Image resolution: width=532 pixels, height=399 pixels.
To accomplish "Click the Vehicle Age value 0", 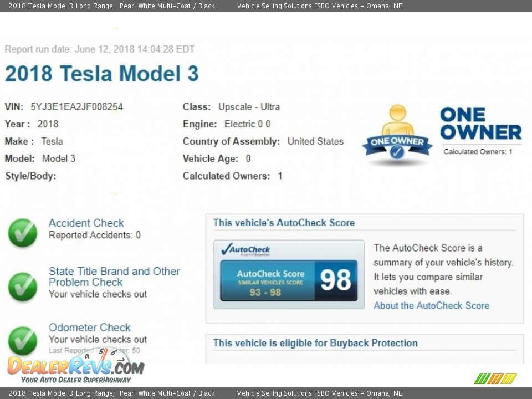I will click(248, 159).
